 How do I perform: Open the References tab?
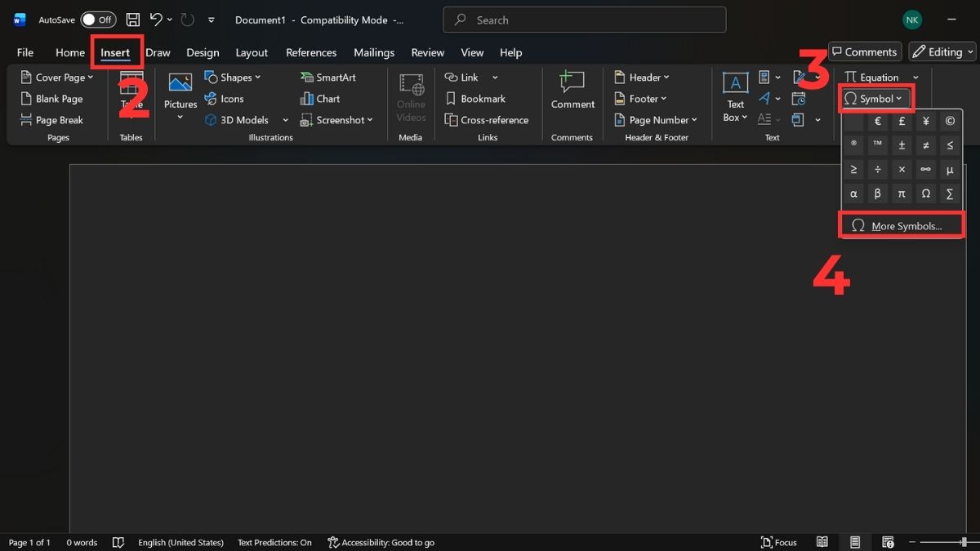pyautogui.click(x=311, y=52)
